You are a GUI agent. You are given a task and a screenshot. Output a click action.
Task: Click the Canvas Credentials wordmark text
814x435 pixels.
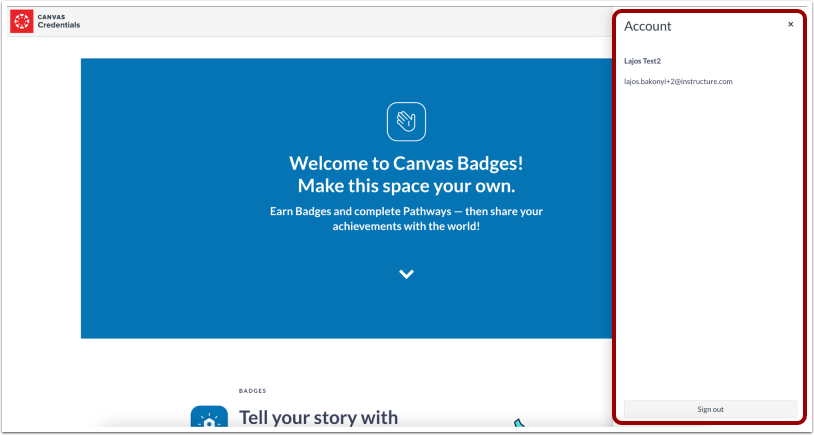click(58, 22)
